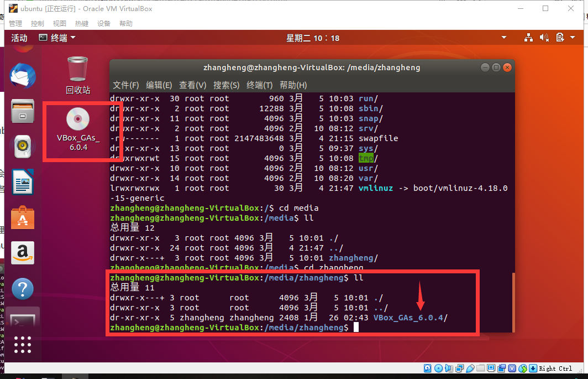Click the network icon in the Ubuntu top bar

(528, 38)
